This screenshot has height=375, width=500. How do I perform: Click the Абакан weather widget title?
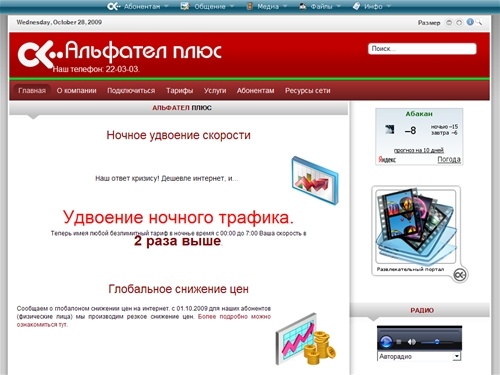click(x=419, y=114)
